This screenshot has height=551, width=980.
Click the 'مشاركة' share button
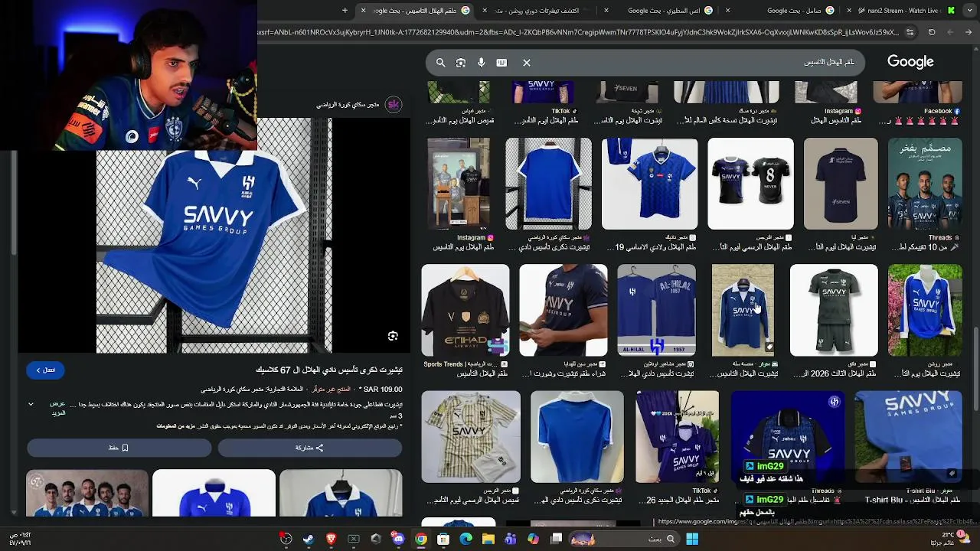(310, 448)
